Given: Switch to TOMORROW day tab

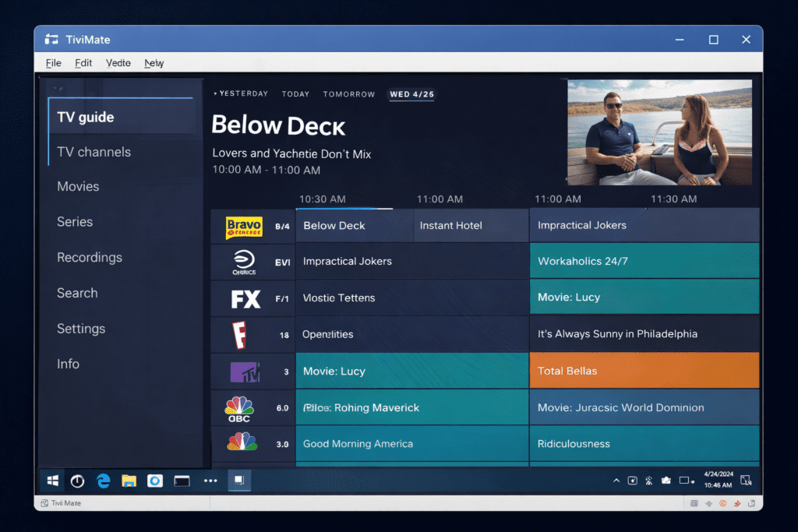Looking at the screenshot, I should coord(348,94).
